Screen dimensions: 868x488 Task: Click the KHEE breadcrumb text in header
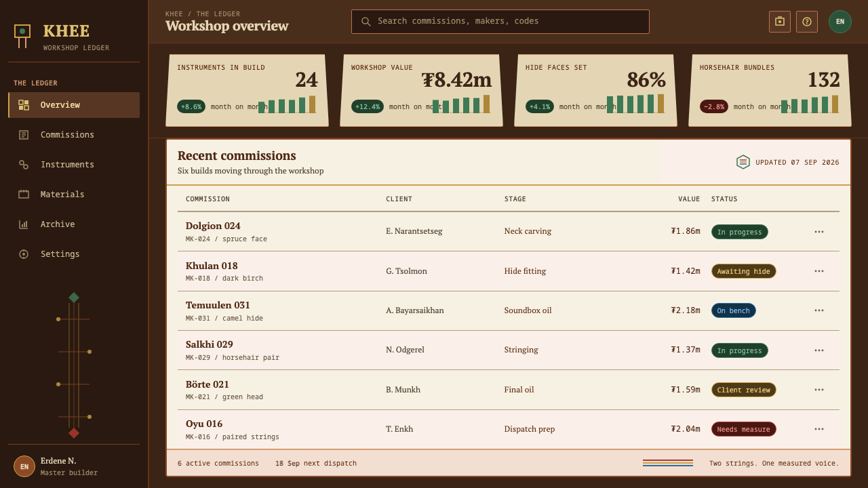click(x=174, y=14)
